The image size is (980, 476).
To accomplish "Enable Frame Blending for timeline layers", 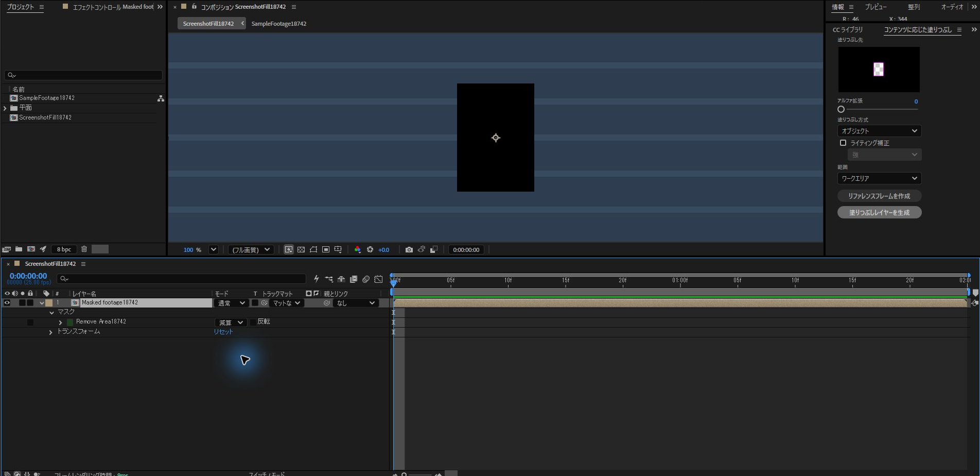I will click(x=354, y=279).
